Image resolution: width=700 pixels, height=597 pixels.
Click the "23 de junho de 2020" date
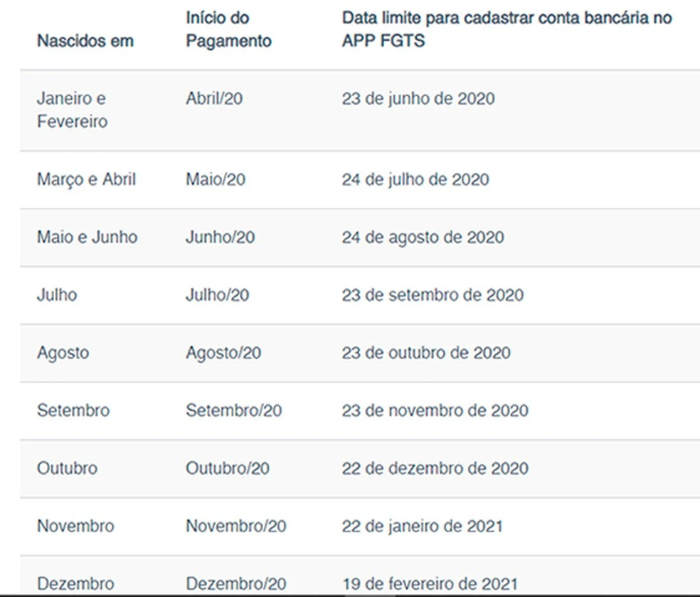418,98
